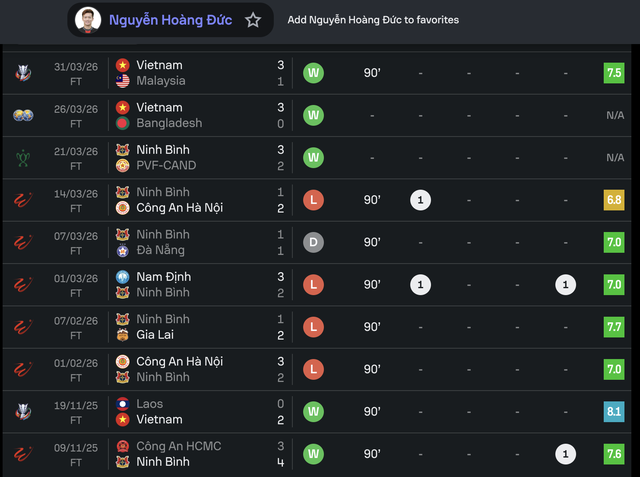This screenshot has width=640, height=477.
Task: Click cup icon for 21/03/26 match
Action: coord(23,157)
